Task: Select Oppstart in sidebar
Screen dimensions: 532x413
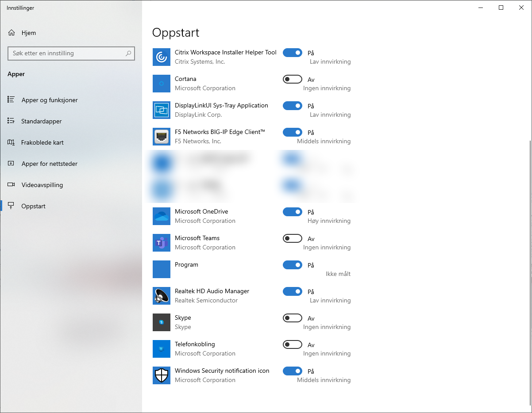Action: point(71,206)
